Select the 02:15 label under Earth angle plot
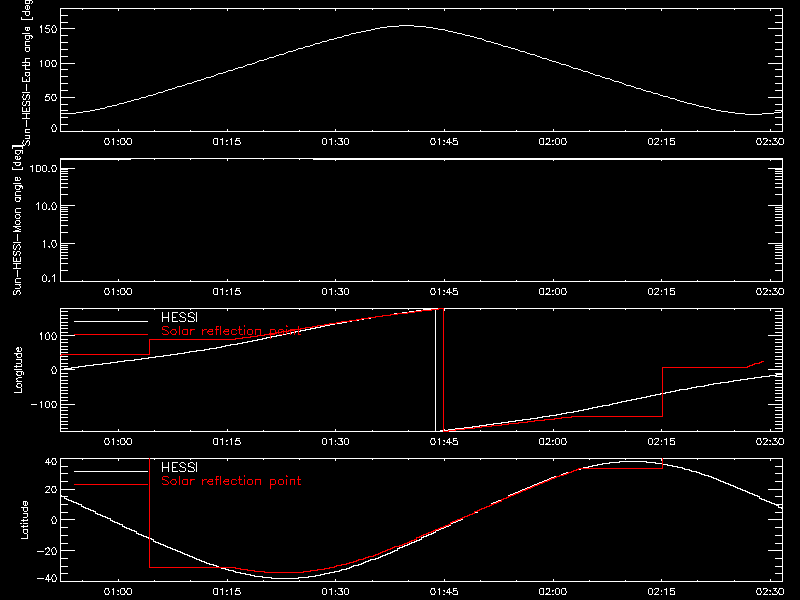 [x=662, y=141]
